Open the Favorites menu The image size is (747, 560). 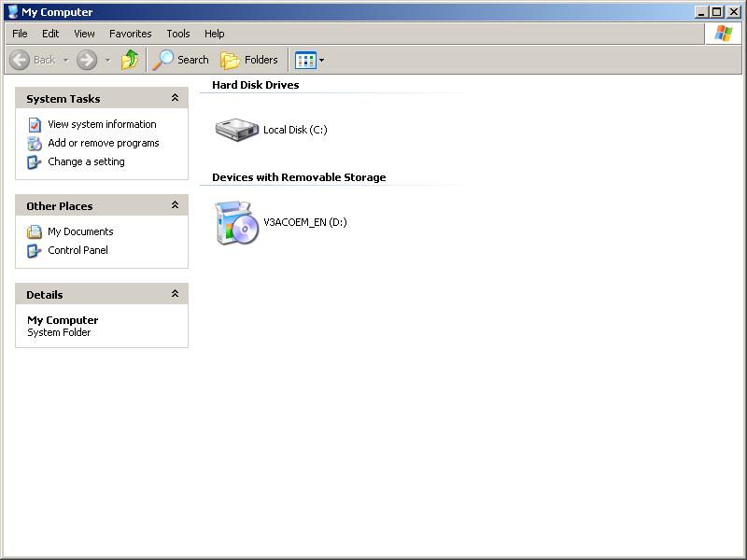(x=130, y=33)
